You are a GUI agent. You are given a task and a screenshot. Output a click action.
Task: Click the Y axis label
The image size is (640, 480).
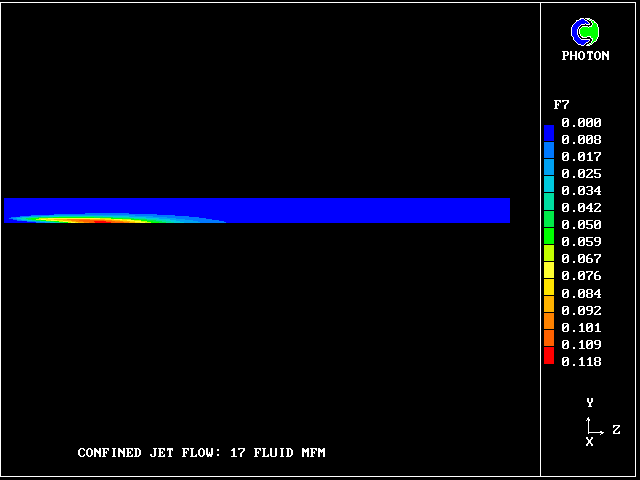coord(590,402)
